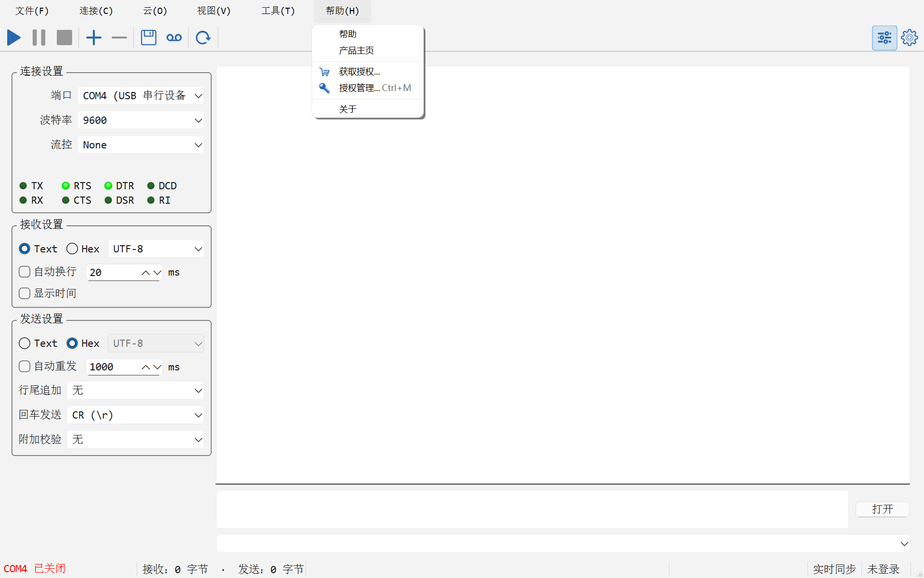This screenshot has height=578, width=924.
Task: Open the 回车发送 CR dropdown
Action: pyautogui.click(x=135, y=415)
